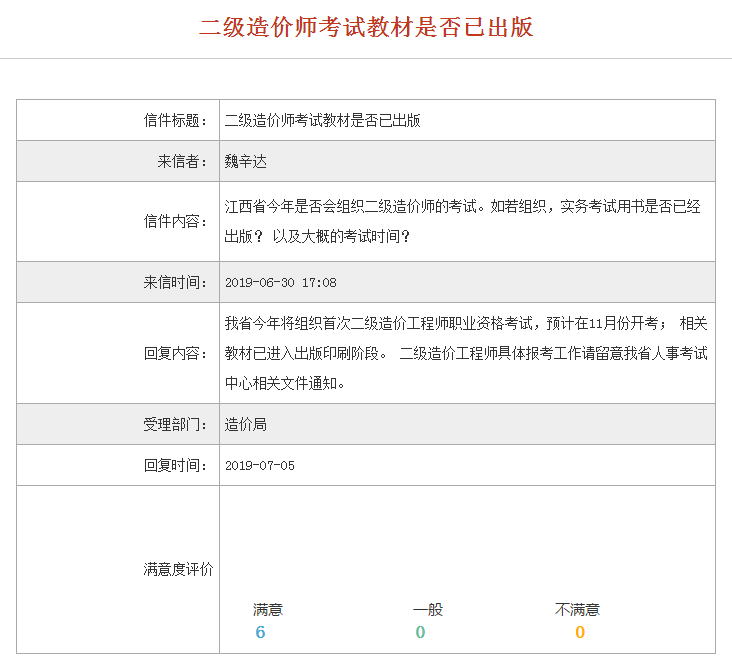This screenshot has width=732, height=663.
Task: Click the 信件标题 row label
Action: click(176, 120)
